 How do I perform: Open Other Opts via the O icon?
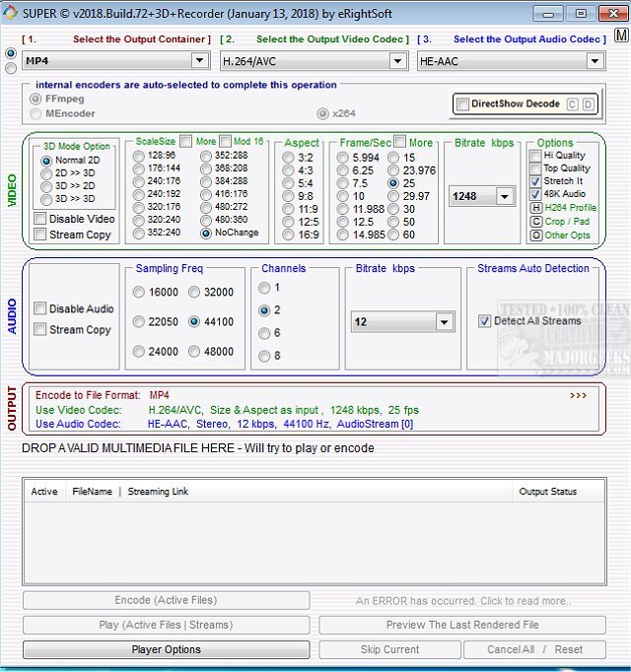[x=535, y=235]
